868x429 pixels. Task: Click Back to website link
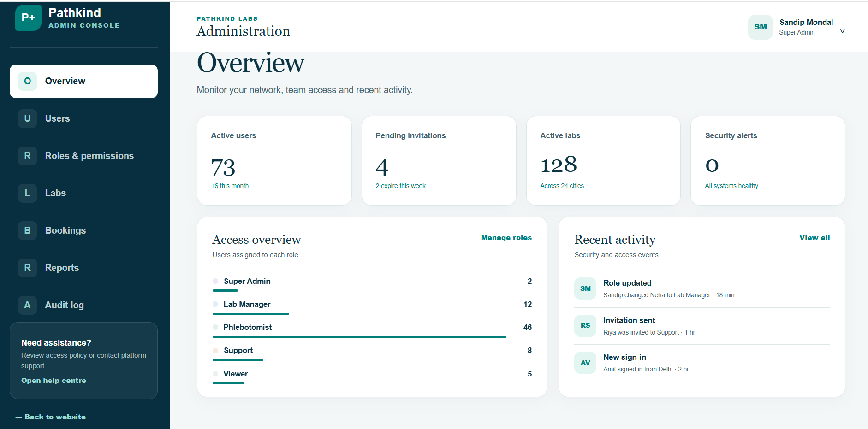coord(50,417)
